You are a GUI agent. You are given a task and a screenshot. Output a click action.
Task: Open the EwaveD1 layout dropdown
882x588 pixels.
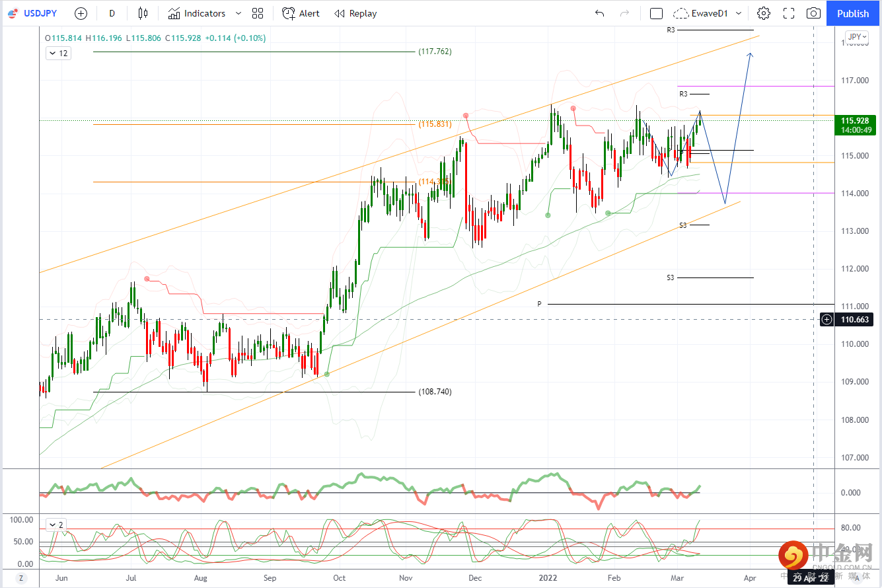click(738, 13)
